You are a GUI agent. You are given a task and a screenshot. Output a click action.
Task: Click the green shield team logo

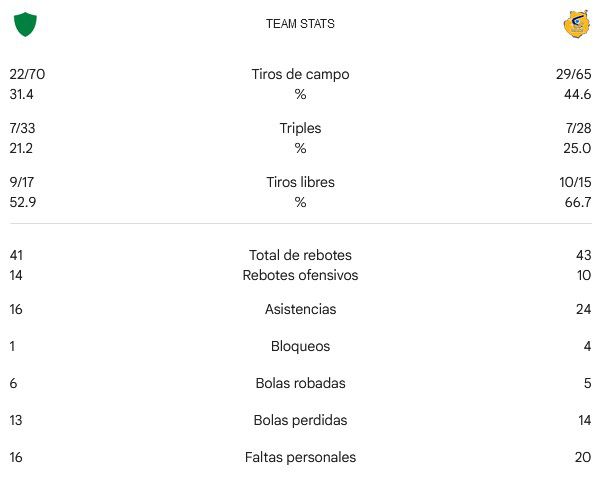pos(25,24)
